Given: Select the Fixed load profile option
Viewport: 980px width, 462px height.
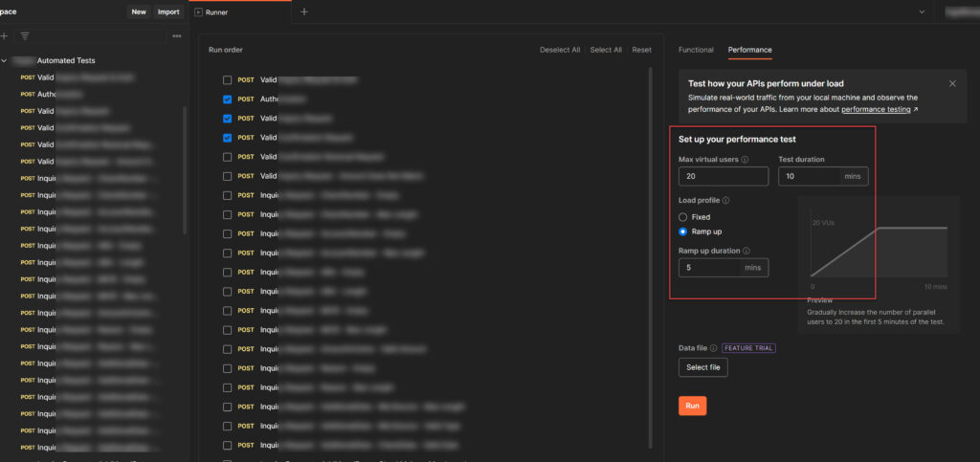Looking at the screenshot, I should tap(683, 217).
